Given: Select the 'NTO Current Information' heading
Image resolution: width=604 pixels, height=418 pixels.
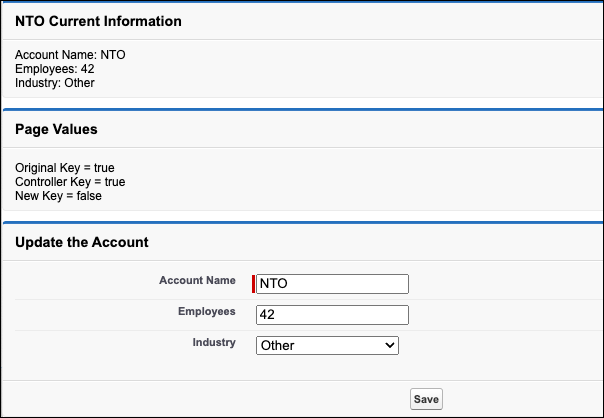Looking at the screenshot, I should [x=98, y=21].
